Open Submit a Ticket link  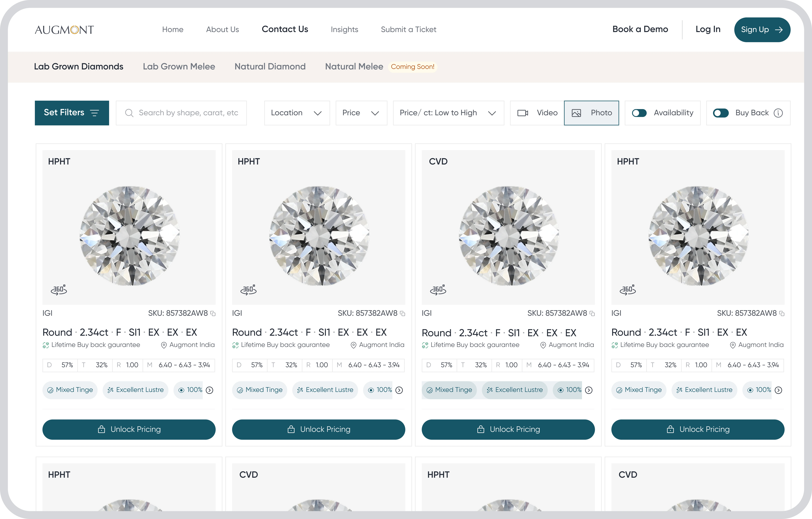[408, 30]
